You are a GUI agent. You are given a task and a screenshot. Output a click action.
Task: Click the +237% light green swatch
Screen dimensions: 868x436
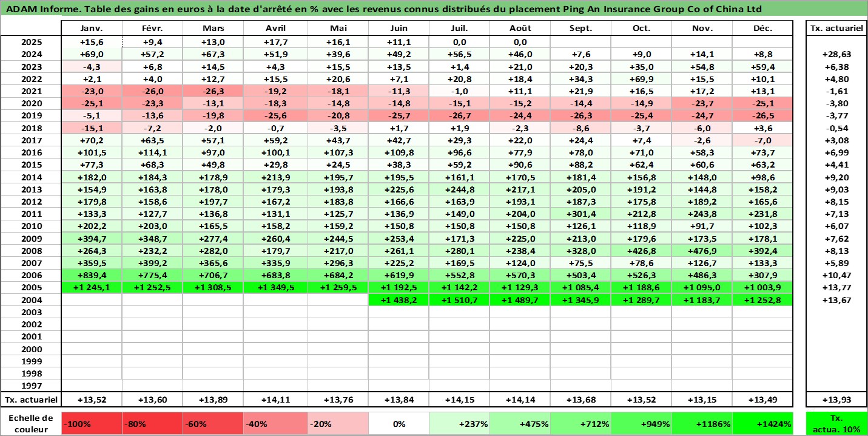click(x=459, y=424)
